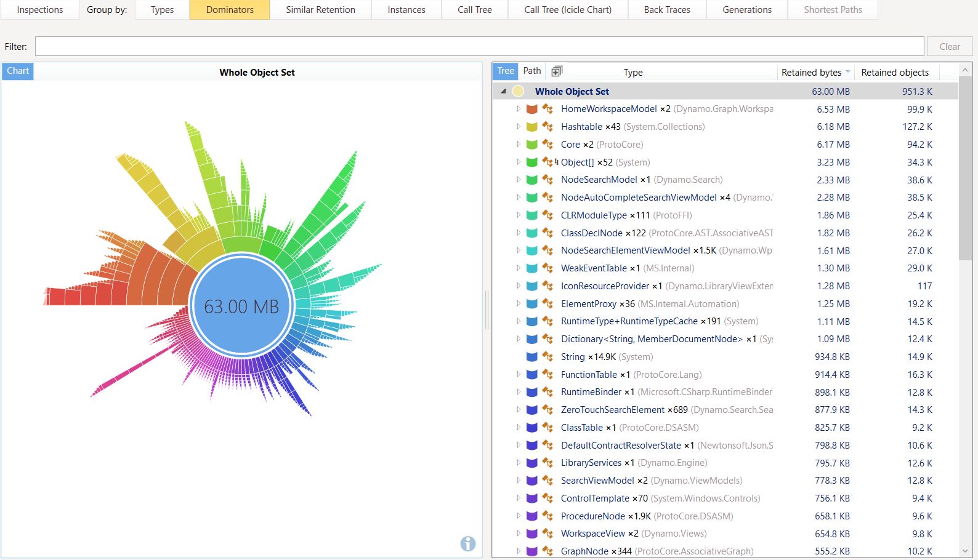This screenshot has height=560, width=978.
Task: Click the LibraryServices row's dominator icon
Action: click(548, 463)
